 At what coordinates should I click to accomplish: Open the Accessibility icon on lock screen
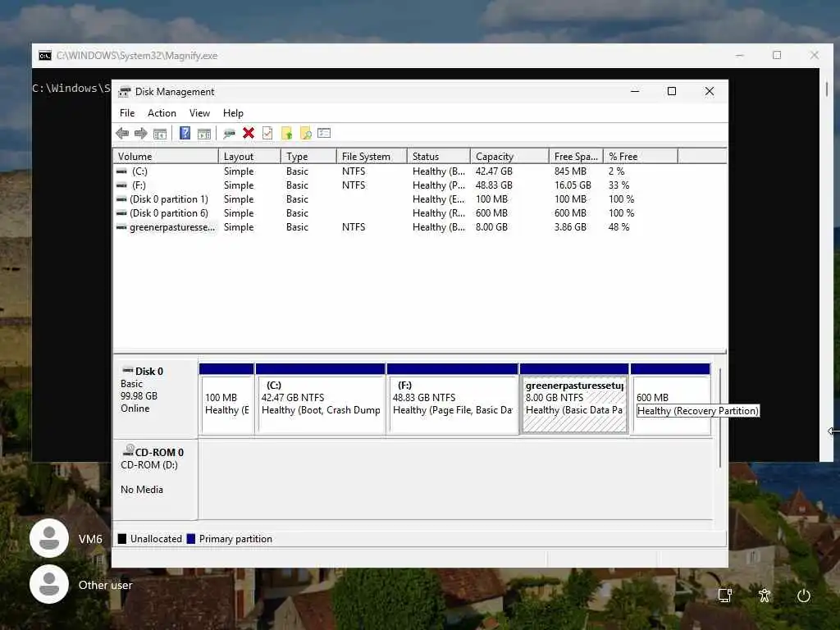(x=765, y=596)
